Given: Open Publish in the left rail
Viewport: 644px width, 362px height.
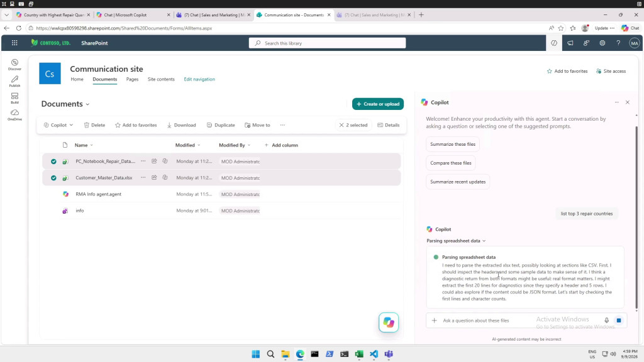Looking at the screenshot, I should coord(14,81).
